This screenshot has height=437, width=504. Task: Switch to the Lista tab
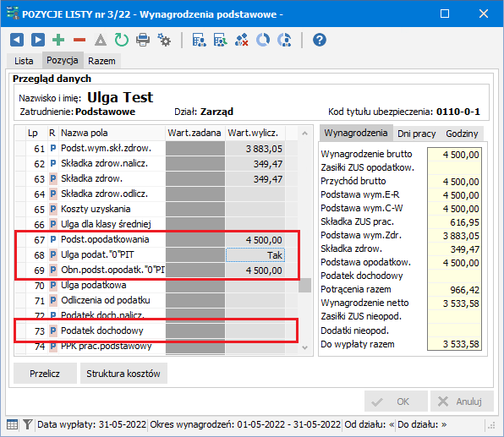pyautogui.click(x=24, y=61)
